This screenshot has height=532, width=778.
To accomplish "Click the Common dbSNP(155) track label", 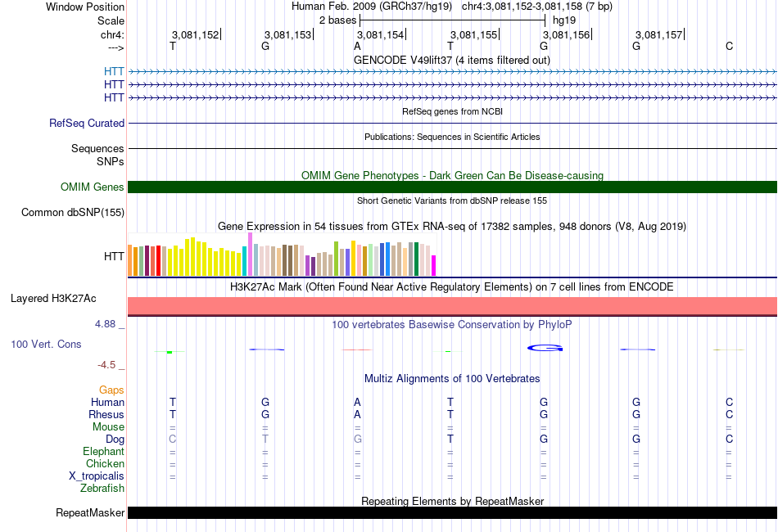I will (x=72, y=212).
